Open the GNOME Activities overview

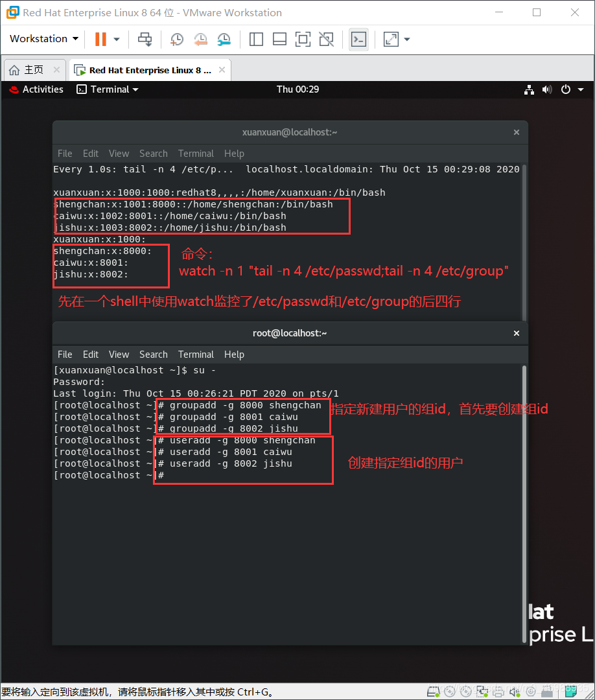coord(36,89)
